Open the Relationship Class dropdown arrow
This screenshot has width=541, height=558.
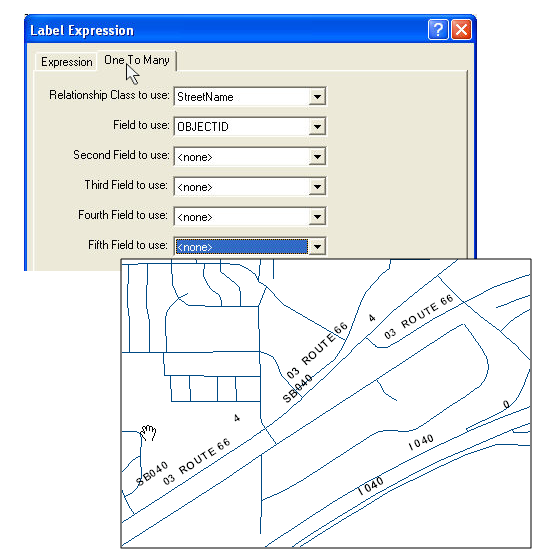coord(317,96)
